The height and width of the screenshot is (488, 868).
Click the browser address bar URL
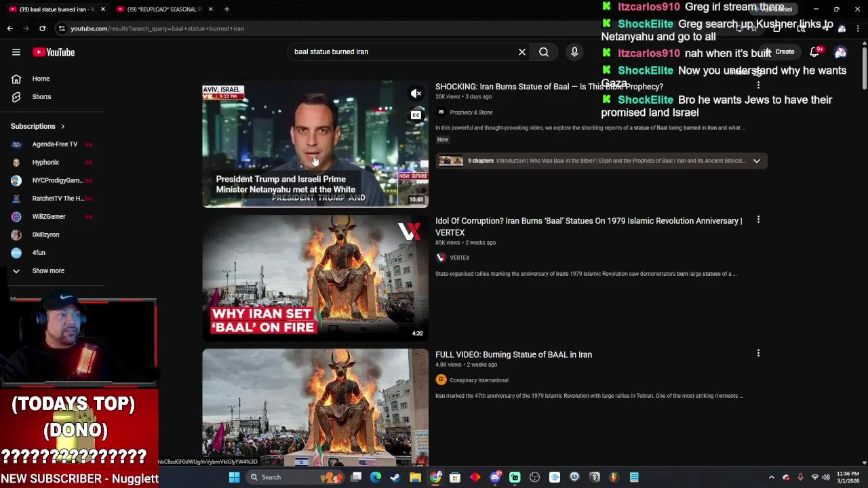(157, 28)
